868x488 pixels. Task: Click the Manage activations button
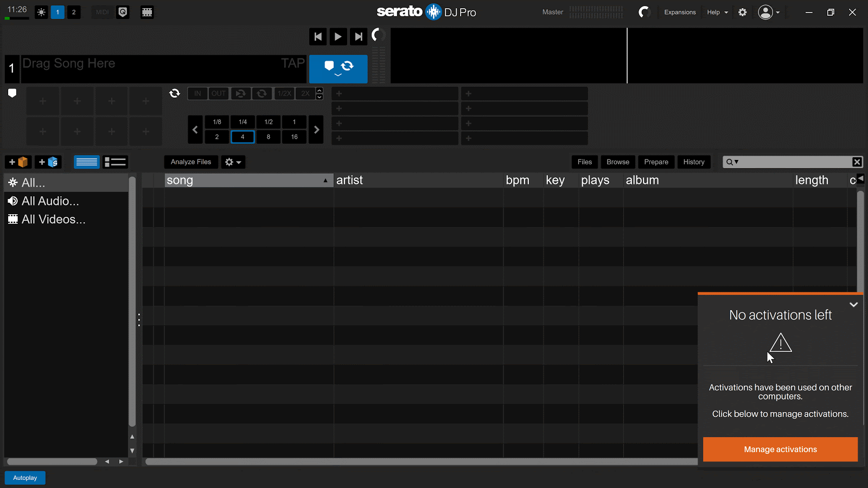pyautogui.click(x=780, y=449)
